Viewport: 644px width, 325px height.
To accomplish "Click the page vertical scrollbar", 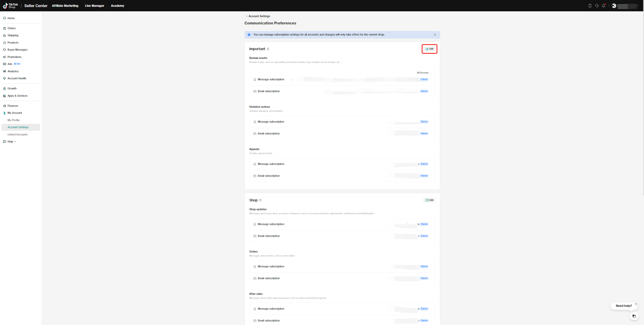I will coord(643,101).
